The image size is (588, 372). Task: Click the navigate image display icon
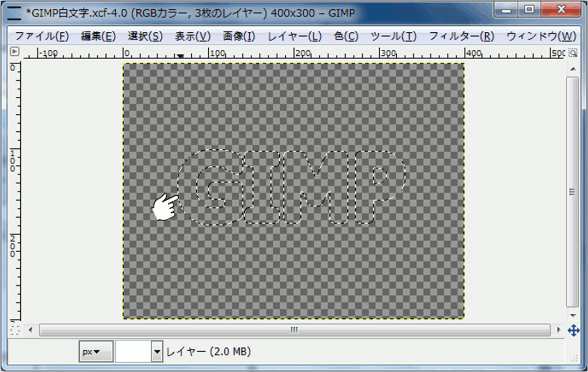click(x=573, y=330)
